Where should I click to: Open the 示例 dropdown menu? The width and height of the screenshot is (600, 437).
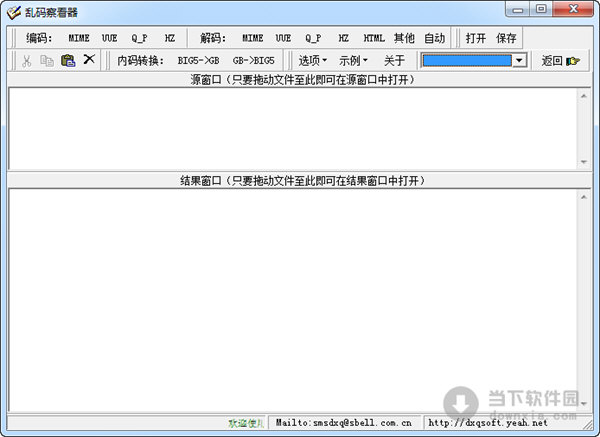click(x=353, y=60)
